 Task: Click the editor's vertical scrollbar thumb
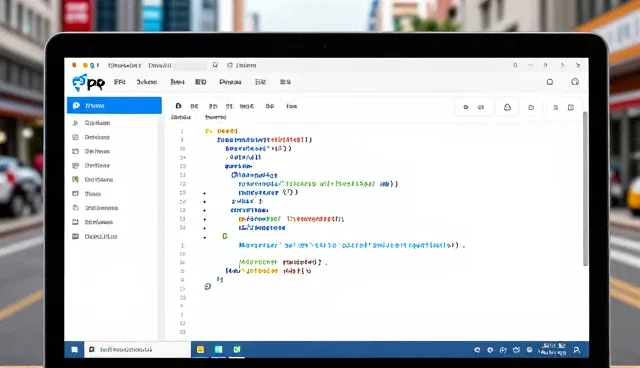[585, 188]
